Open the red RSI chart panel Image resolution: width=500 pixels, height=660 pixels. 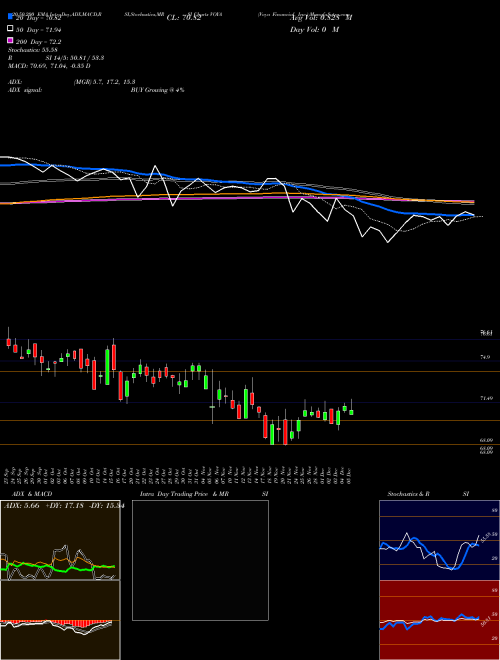(x=439, y=620)
